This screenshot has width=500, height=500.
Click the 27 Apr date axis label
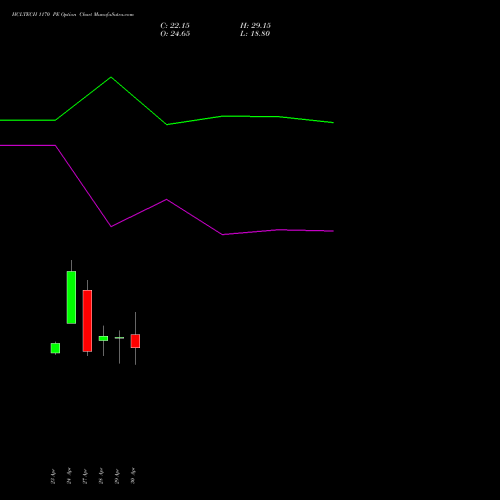pyautogui.click(x=85, y=476)
